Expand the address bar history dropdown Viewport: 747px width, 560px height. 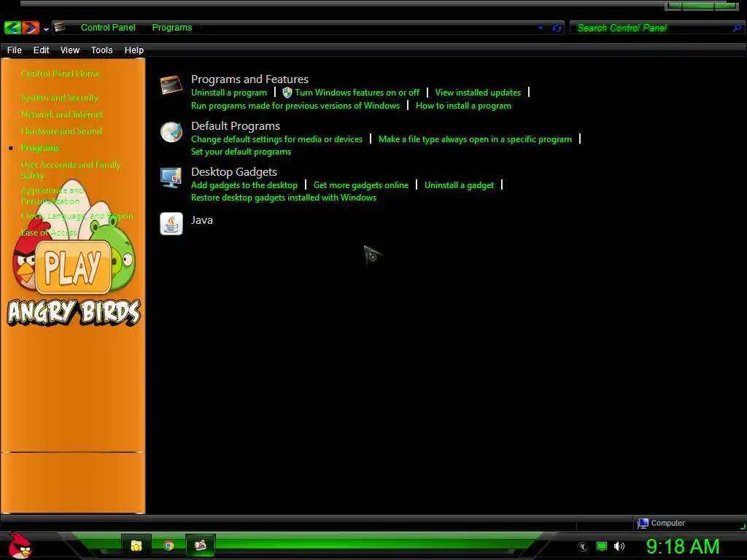coord(541,28)
